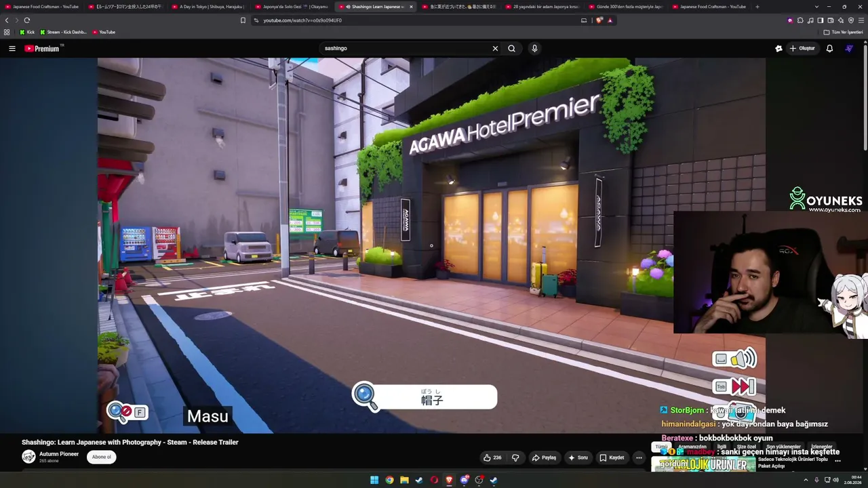Viewport: 868px width, 488px height.
Task: Open Opera browser from the taskbar
Action: pos(434,480)
